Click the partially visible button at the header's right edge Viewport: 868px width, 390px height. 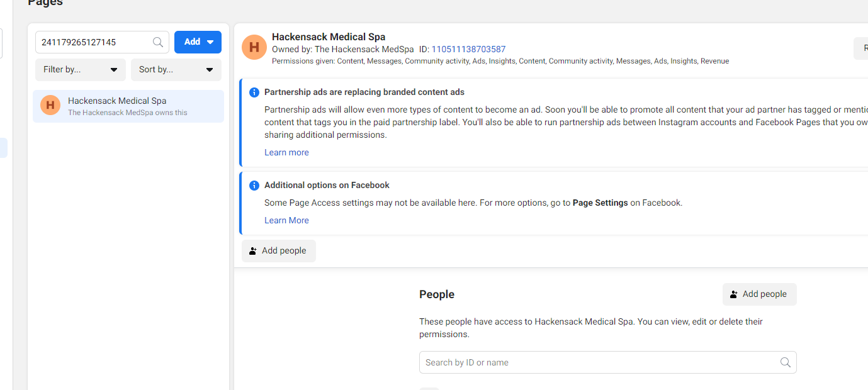(861, 48)
